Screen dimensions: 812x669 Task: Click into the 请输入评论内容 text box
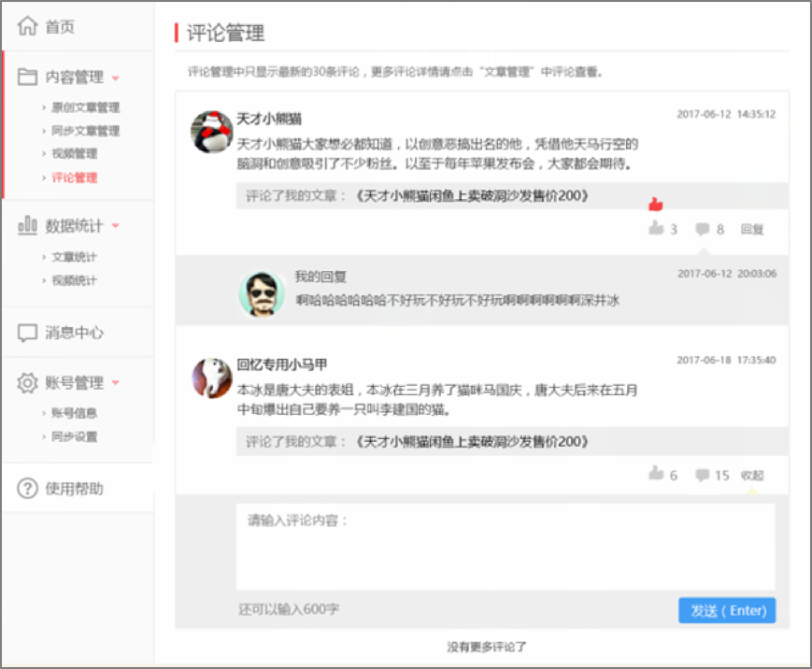pyautogui.click(x=505, y=547)
